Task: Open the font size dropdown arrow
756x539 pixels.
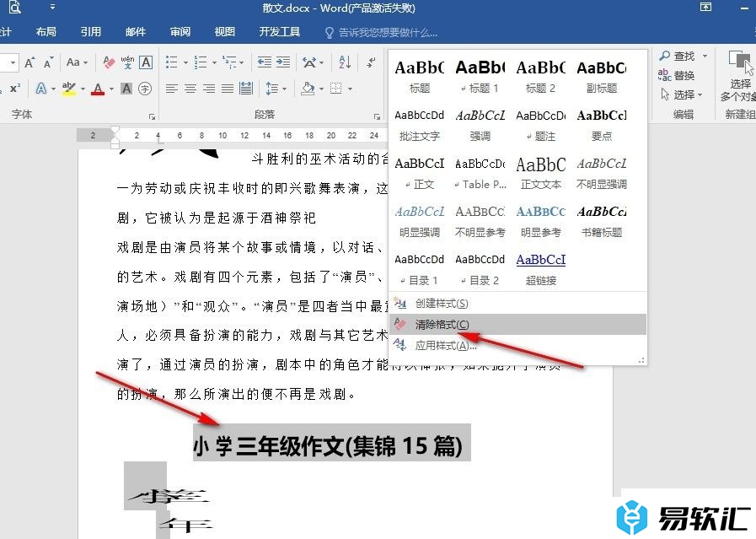Action: (13, 62)
